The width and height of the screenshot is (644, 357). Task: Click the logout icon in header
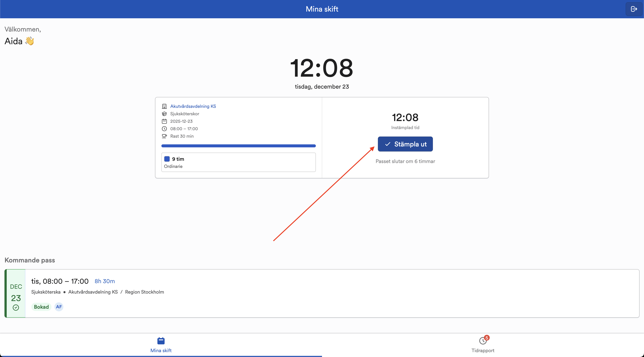click(x=634, y=9)
